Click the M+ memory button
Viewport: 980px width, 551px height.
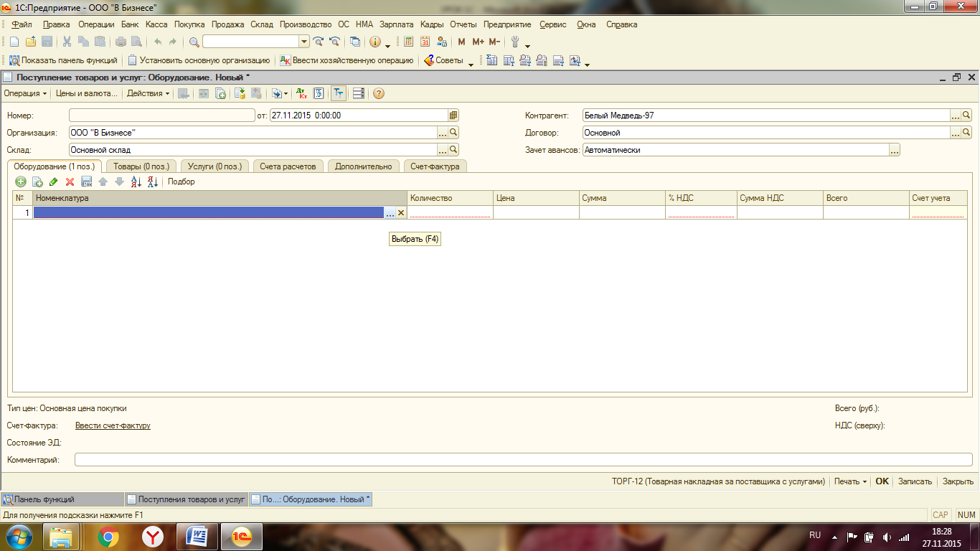[478, 42]
